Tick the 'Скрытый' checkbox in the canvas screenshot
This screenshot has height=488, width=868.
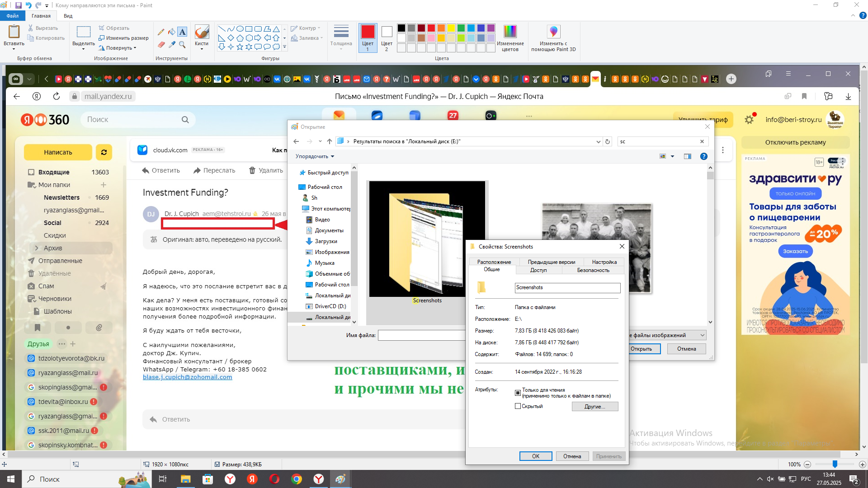click(x=518, y=406)
